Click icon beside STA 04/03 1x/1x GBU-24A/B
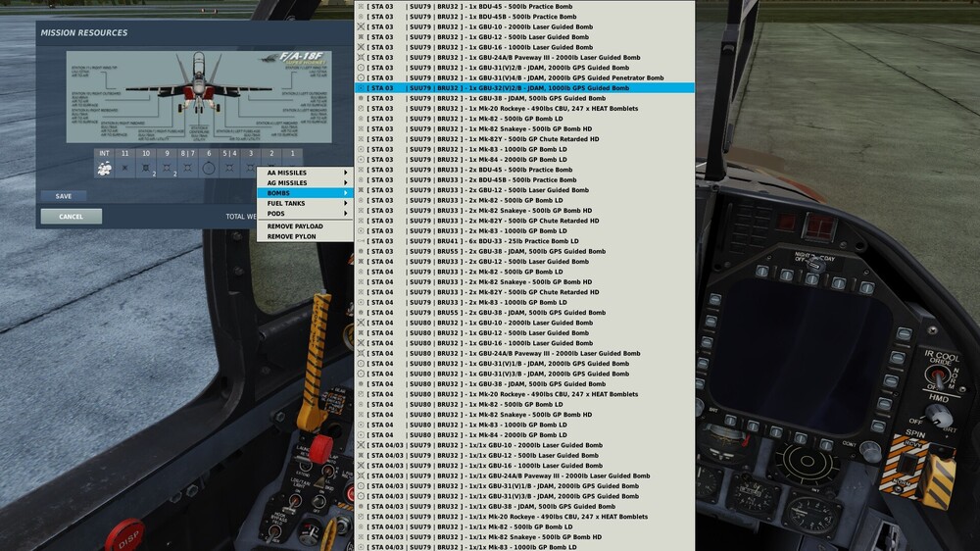The image size is (980, 551). (361, 476)
